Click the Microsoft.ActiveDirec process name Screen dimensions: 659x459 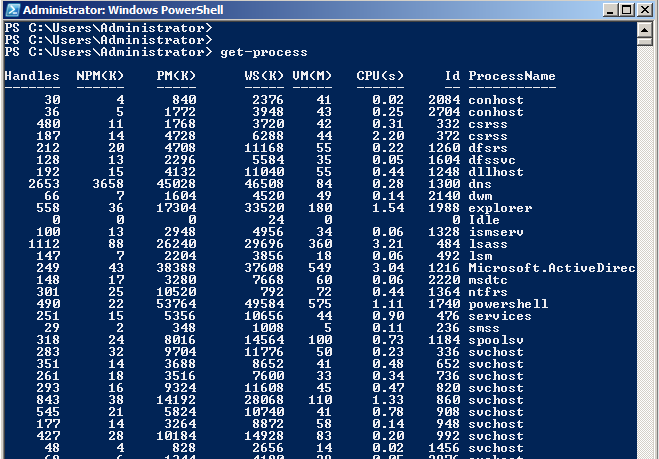click(x=552, y=268)
